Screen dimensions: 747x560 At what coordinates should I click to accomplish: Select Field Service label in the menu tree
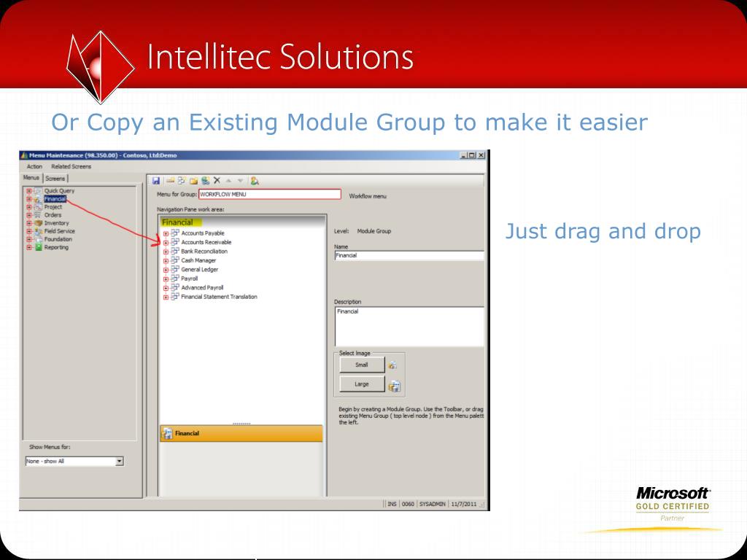pos(60,231)
